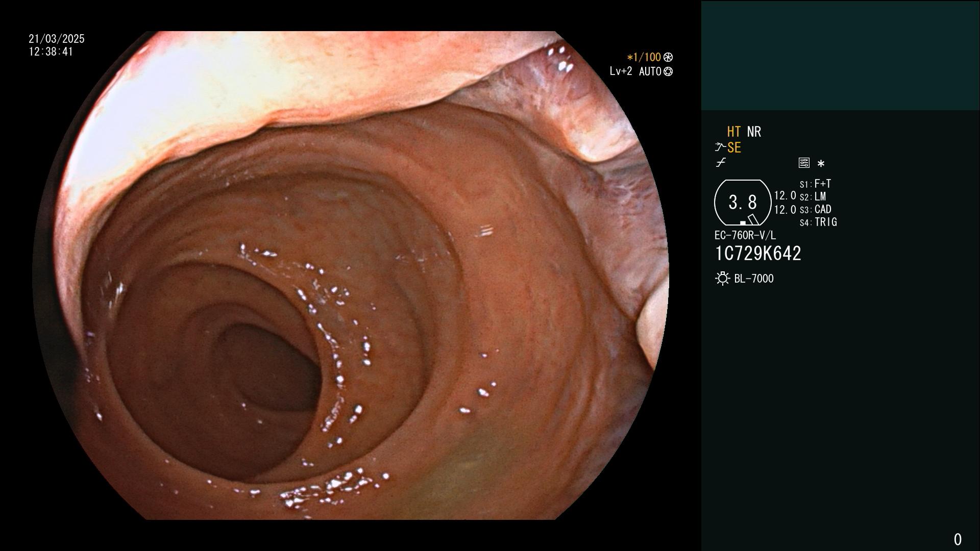
Task: Click the S4: TRIG switch assignment
Action: [x=818, y=222]
